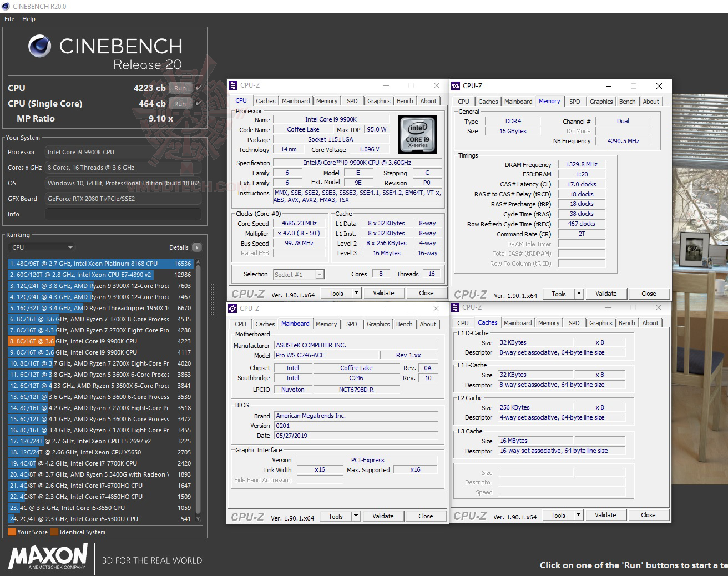Click the CPU-Z icon in the top window title bar
The image size is (728, 576).
232,85
